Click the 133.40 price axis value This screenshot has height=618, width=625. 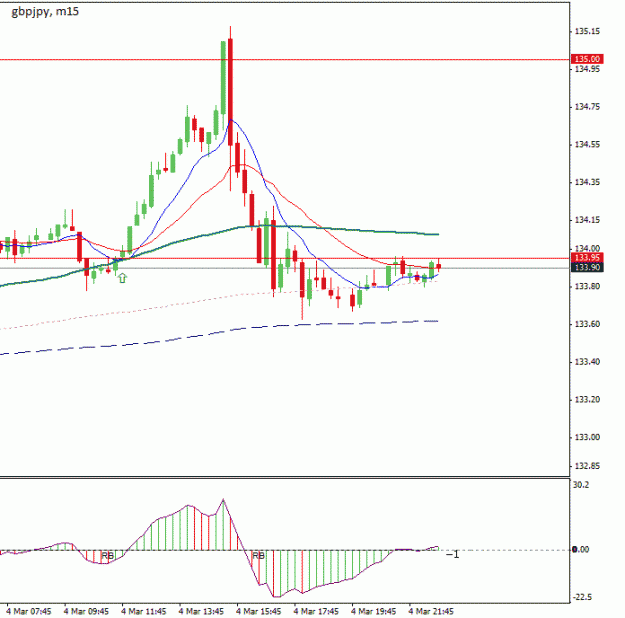(587, 362)
